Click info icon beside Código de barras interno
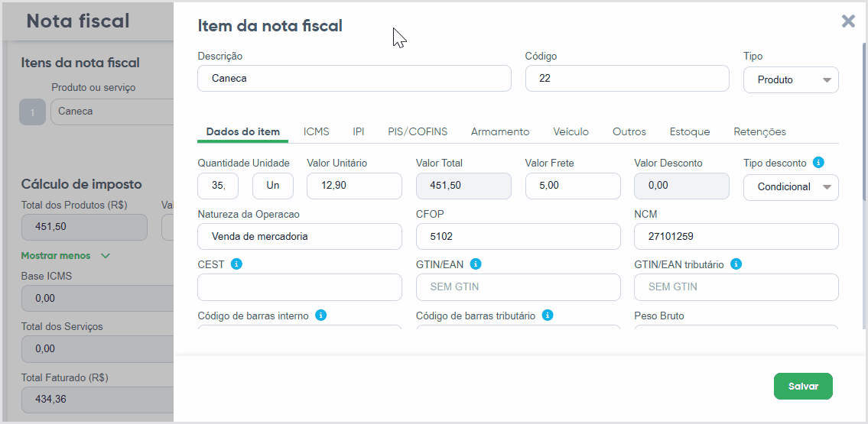868x424 pixels. 320,315
